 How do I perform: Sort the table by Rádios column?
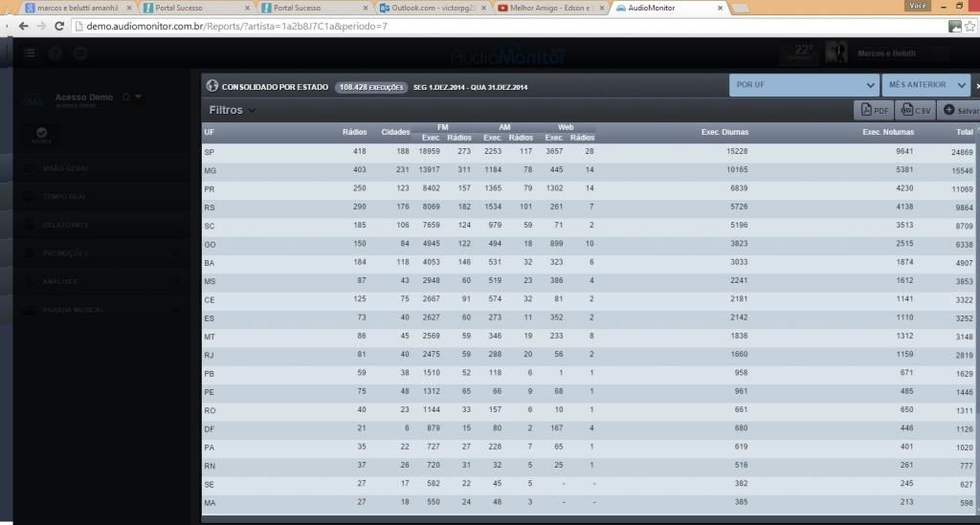point(354,132)
